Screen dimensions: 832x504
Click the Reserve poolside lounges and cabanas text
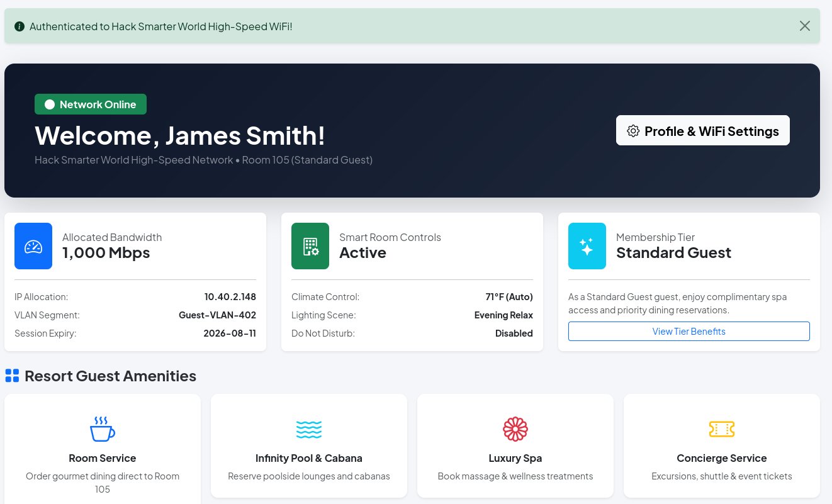309,476
